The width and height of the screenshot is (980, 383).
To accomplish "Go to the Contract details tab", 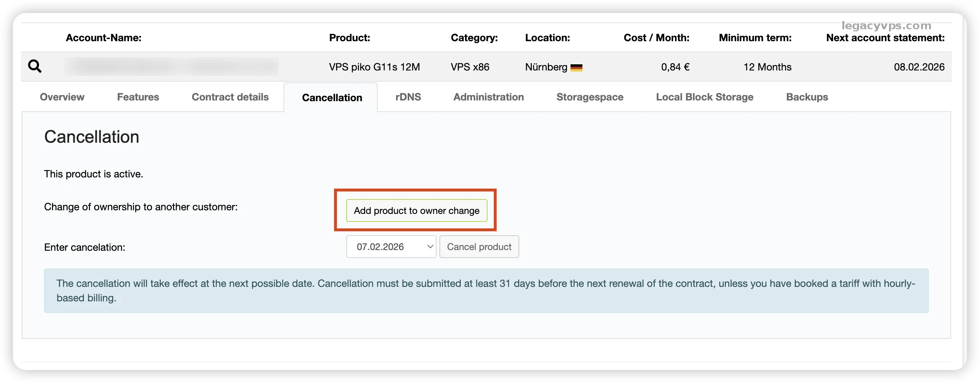I will (230, 97).
